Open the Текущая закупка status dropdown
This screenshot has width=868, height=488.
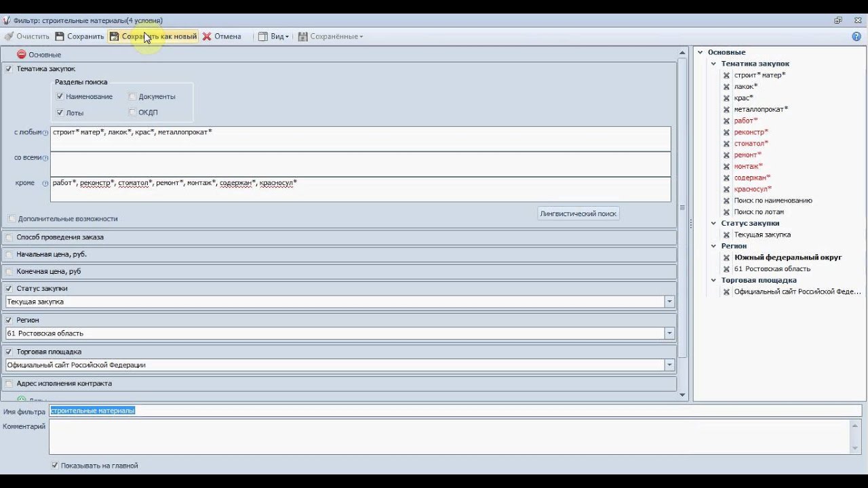click(x=670, y=302)
